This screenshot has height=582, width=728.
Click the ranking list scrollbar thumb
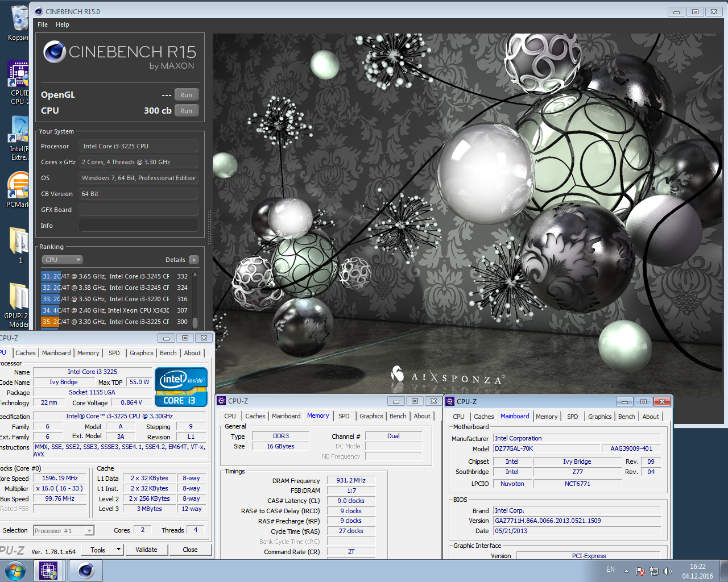[x=195, y=322]
